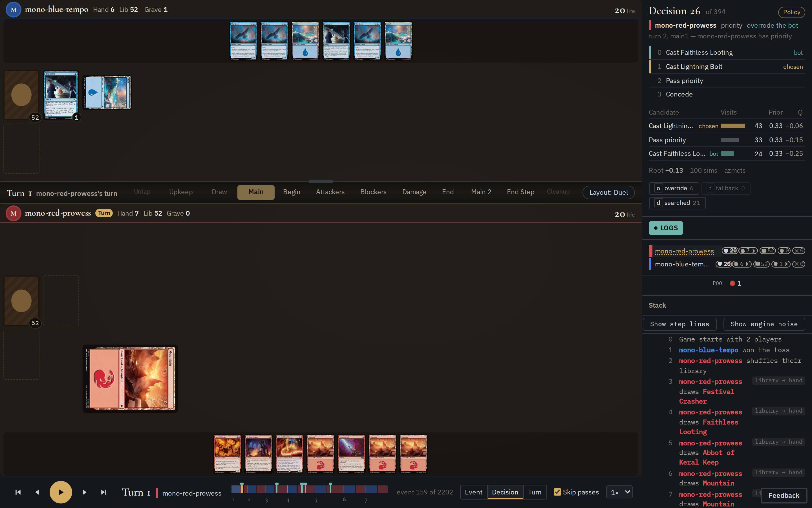Viewport: 812px width, 508px height.
Task: Select the tapped Island on blue's battlefield
Action: [107, 92]
